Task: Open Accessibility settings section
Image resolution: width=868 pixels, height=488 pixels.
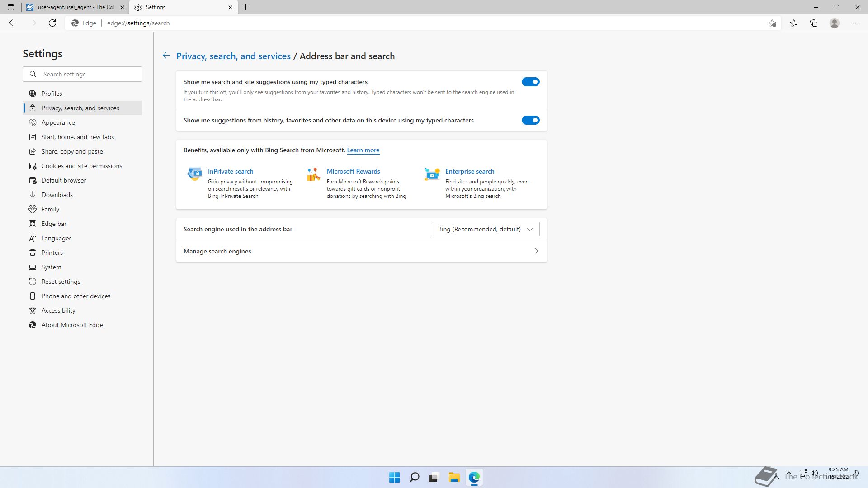Action: tap(82, 310)
